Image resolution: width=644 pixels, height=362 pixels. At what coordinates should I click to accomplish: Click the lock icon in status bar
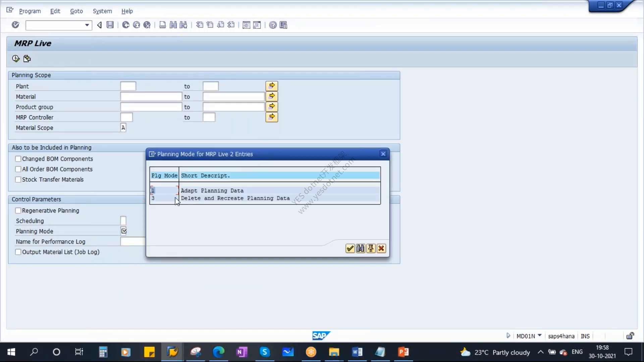point(630,336)
